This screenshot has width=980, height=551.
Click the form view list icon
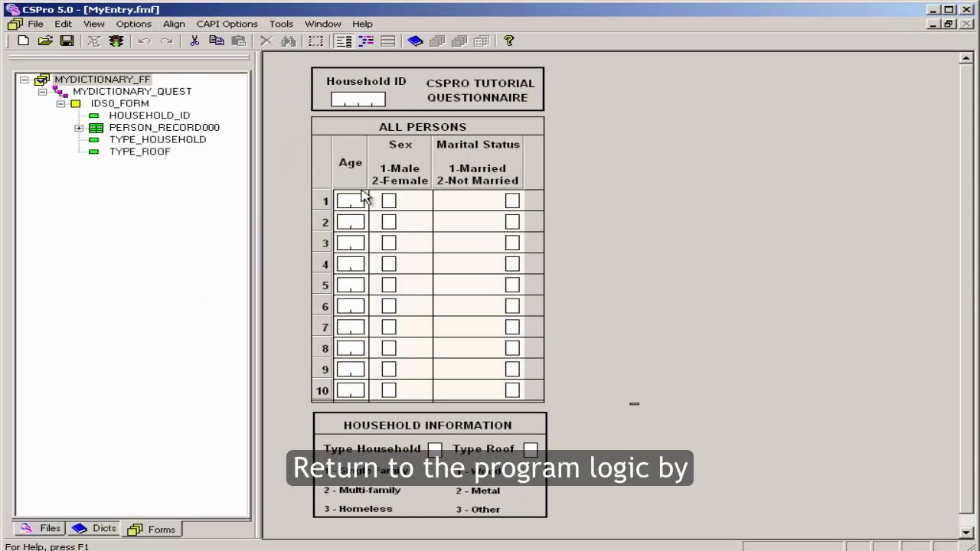[x=344, y=41]
